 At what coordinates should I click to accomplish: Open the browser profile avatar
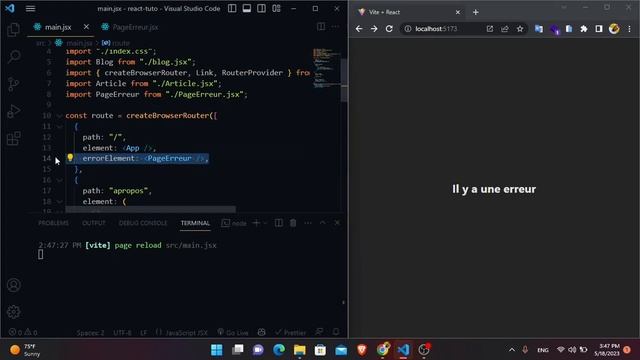(x=614, y=29)
